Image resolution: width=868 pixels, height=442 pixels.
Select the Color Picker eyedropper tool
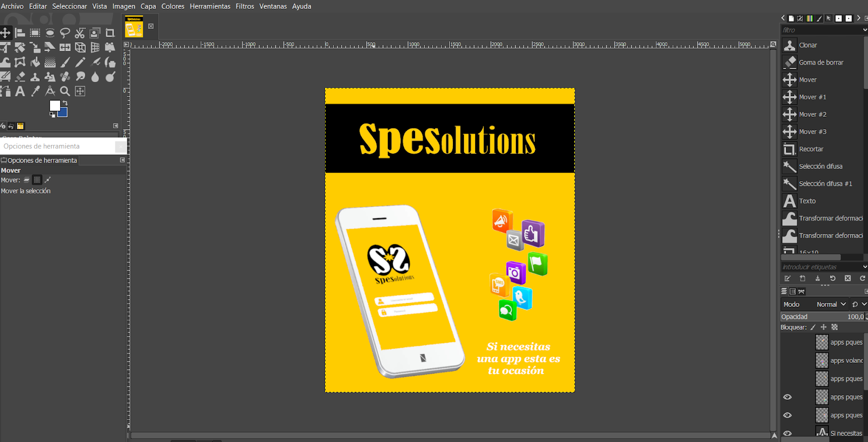pyautogui.click(x=35, y=91)
